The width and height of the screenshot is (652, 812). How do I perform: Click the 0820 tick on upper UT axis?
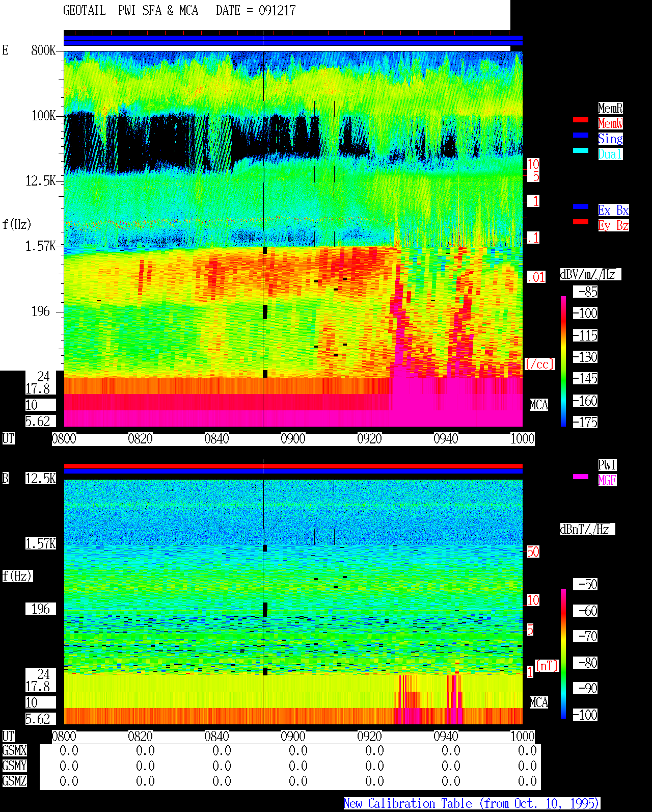click(x=140, y=439)
